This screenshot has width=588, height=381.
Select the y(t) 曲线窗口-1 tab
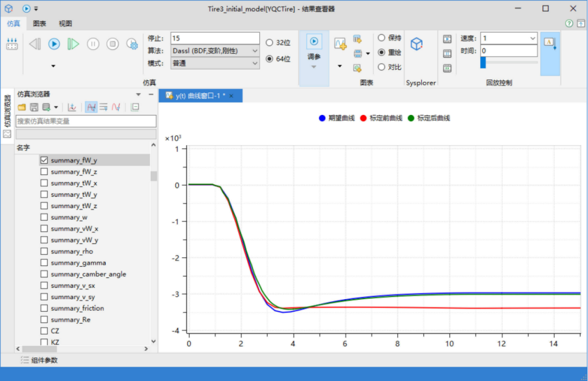tap(200, 96)
